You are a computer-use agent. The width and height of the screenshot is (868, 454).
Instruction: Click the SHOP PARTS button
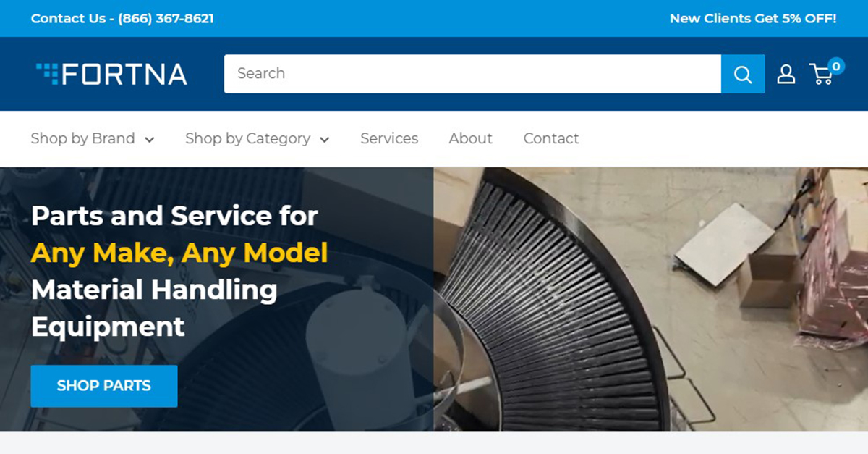(104, 386)
